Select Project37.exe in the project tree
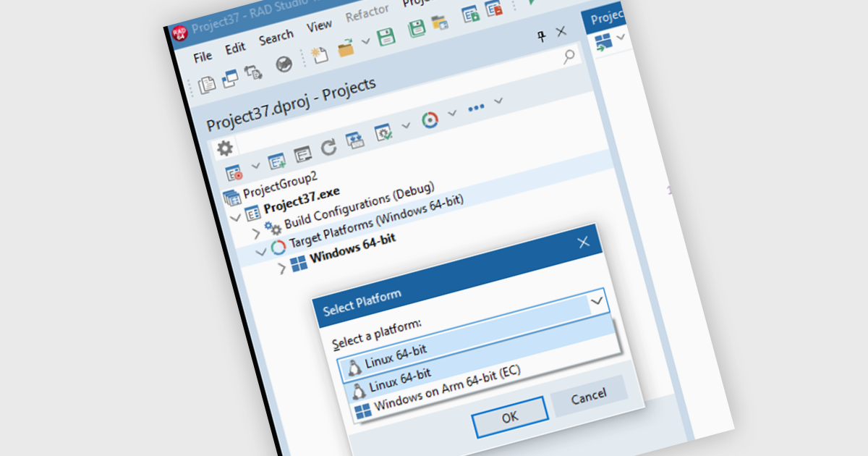Viewport: 868px width, 456px height. click(x=302, y=199)
